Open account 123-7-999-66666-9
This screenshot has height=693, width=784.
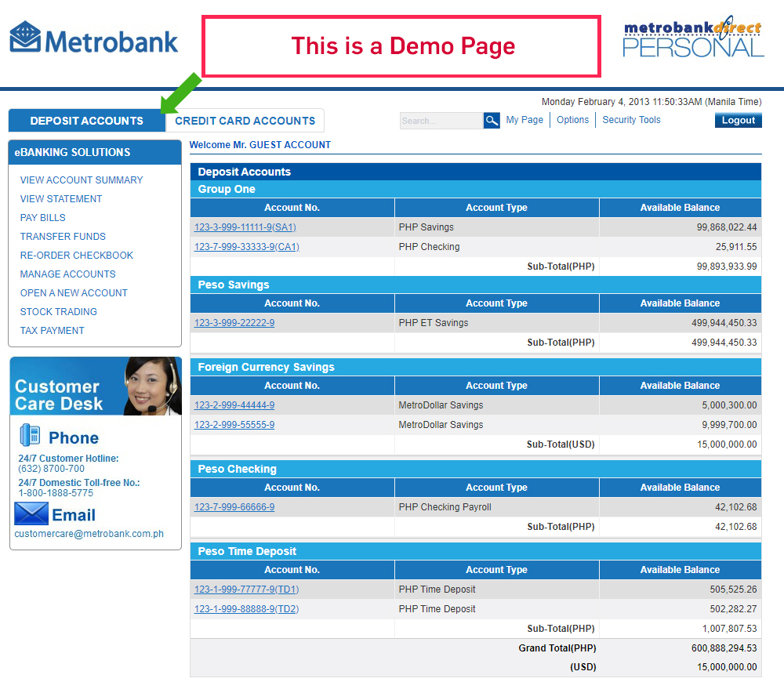pos(234,507)
